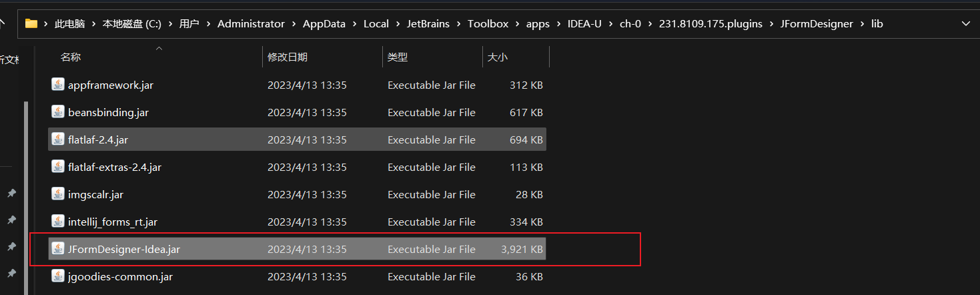Select file name intellij_forms_rt.jar
This screenshot has height=295, width=980.
pos(113,222)
